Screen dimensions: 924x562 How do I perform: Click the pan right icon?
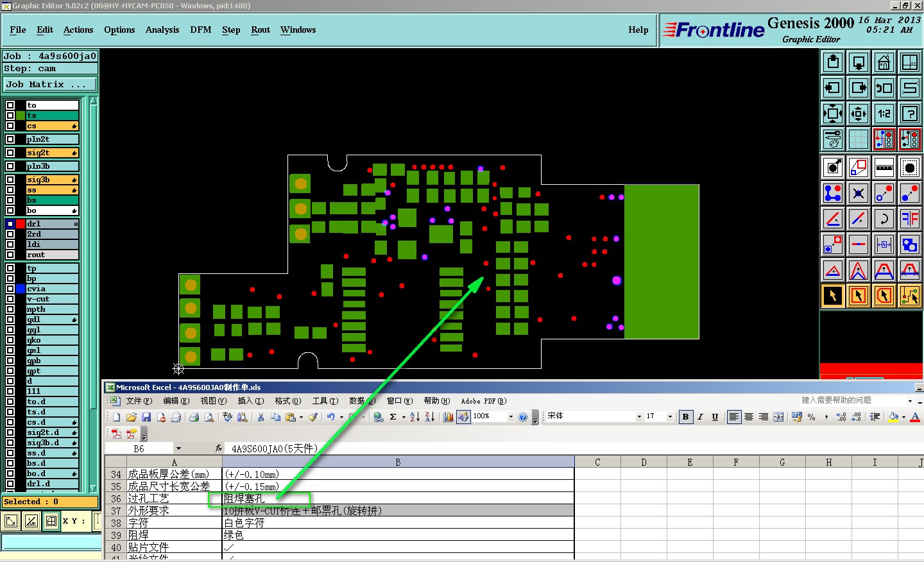859,88
